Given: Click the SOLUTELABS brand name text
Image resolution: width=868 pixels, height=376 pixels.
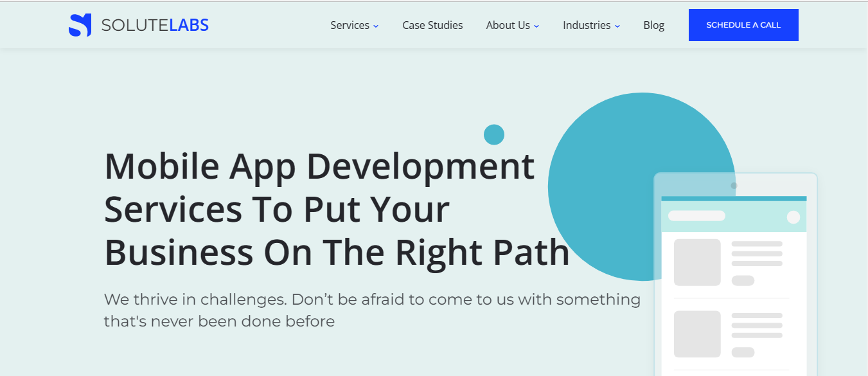Looking at the screenshot, I should 155,25.
